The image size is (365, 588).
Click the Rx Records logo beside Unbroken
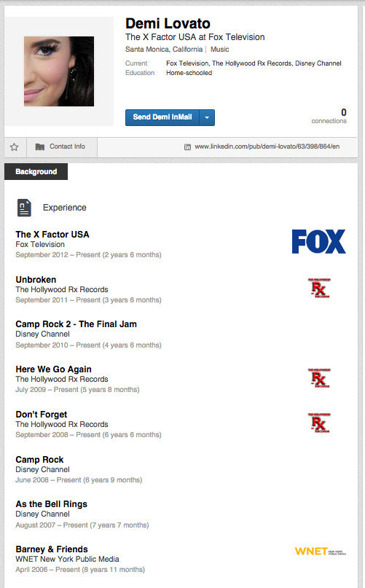(319, 288)
